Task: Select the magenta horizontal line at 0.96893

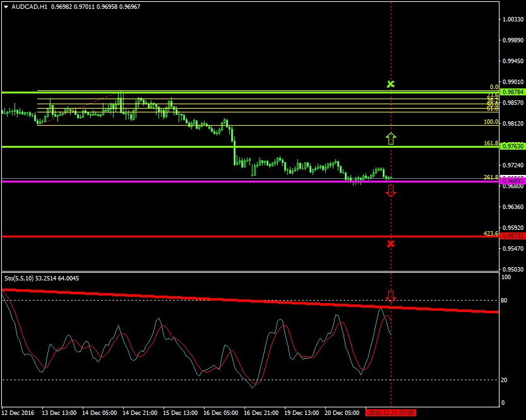Action: 250,181
